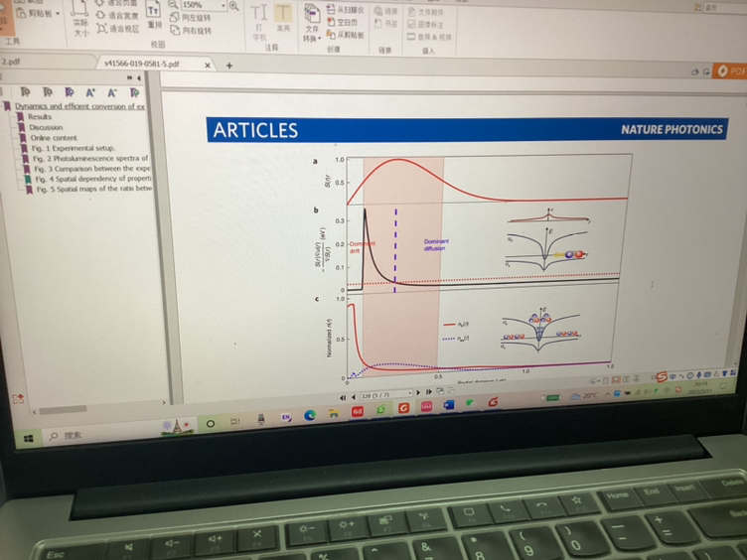Viewport: 747px width, 560px height.
Task: Click the Cortana circle taskbar icon
Action: tap(211, 423)
